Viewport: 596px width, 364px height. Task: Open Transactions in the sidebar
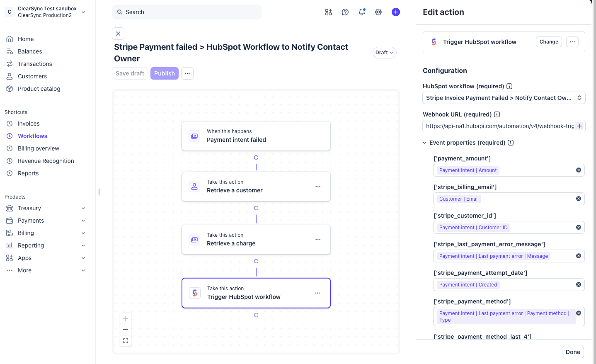click(x=35, y=64)
